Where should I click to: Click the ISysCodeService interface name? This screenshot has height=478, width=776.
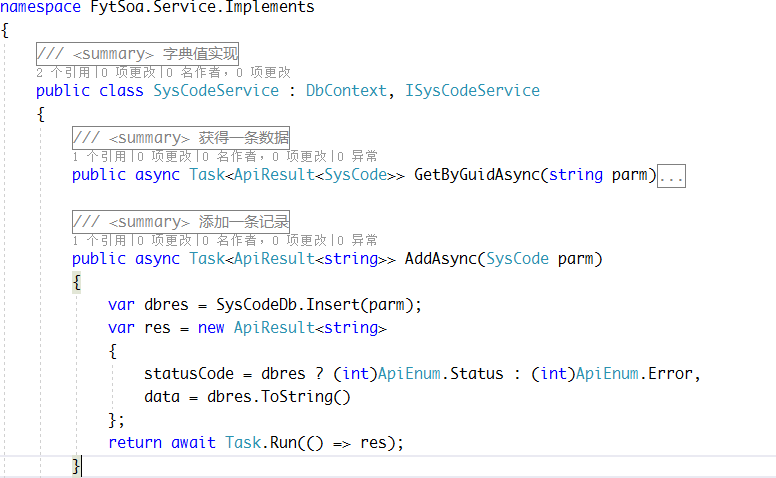click(x=472, y=91)
